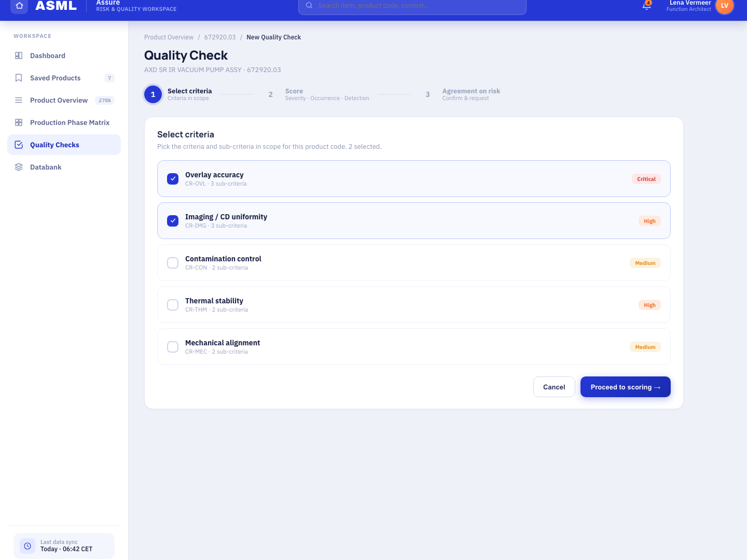Screen dimensions: 747x560
Task: Click the 278k count badge
Action: (105, 101)
